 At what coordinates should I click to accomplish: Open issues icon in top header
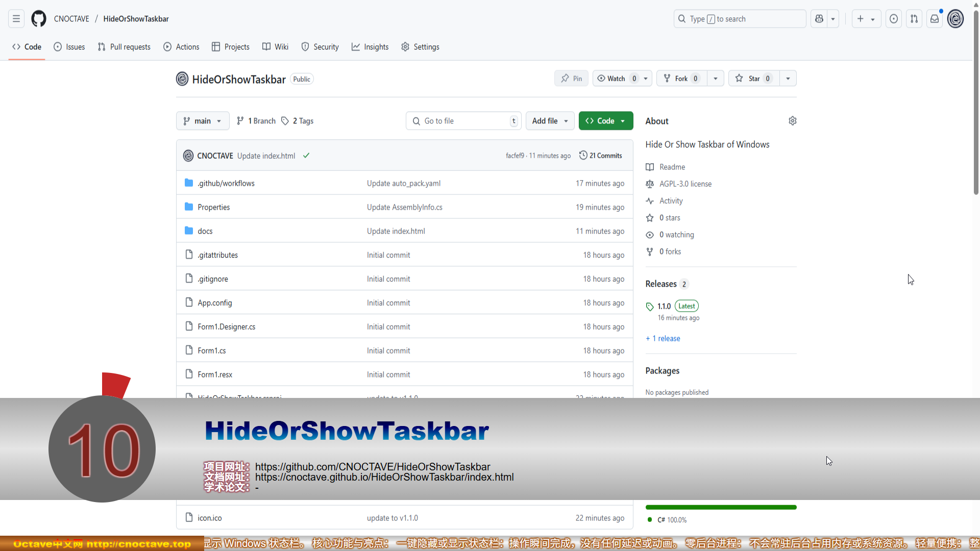click(894, 19)
